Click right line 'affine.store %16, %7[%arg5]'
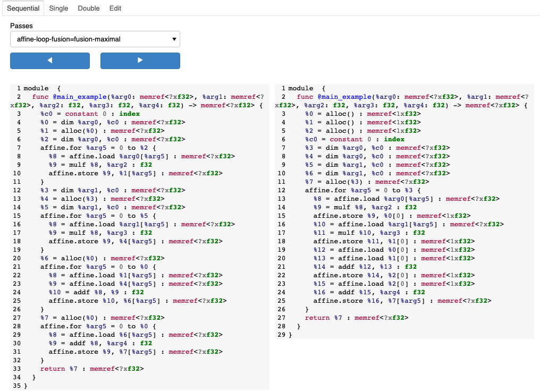Screen dimensions: 540x392 pyautogui.click(x=402, y=301)
